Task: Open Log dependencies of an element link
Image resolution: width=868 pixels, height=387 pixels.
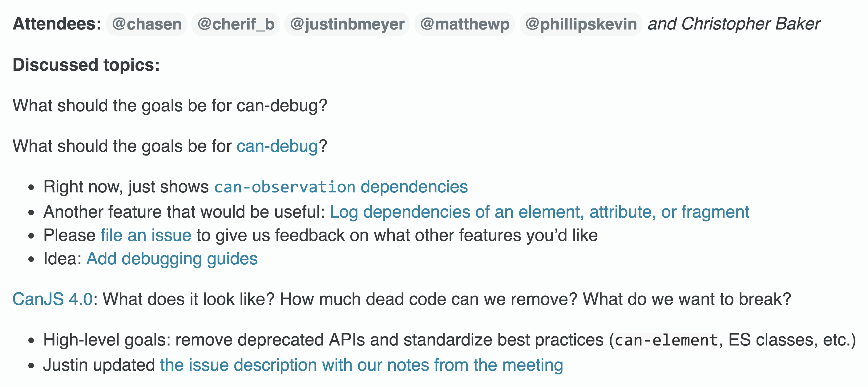Action: (539, 212)
